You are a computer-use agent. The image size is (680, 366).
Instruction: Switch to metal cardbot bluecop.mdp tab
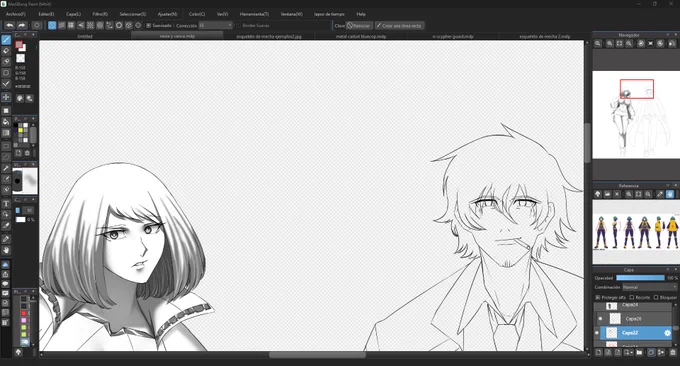click(361, 36)
